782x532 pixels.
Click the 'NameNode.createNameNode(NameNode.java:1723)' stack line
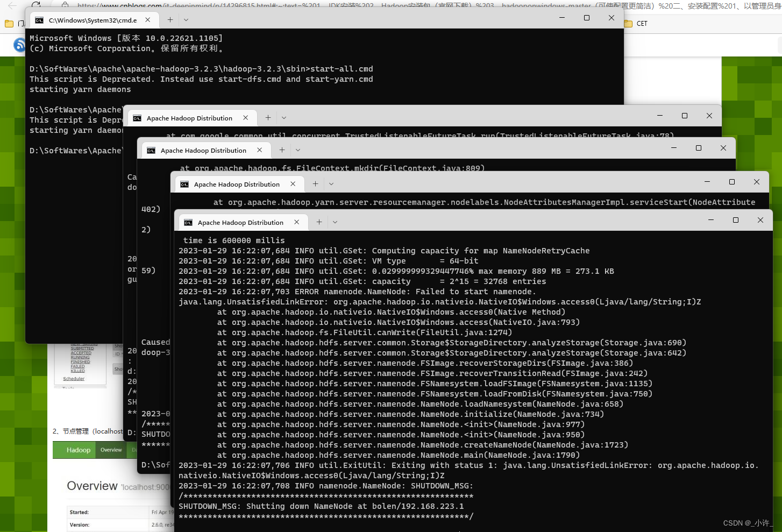coord(423,445)
